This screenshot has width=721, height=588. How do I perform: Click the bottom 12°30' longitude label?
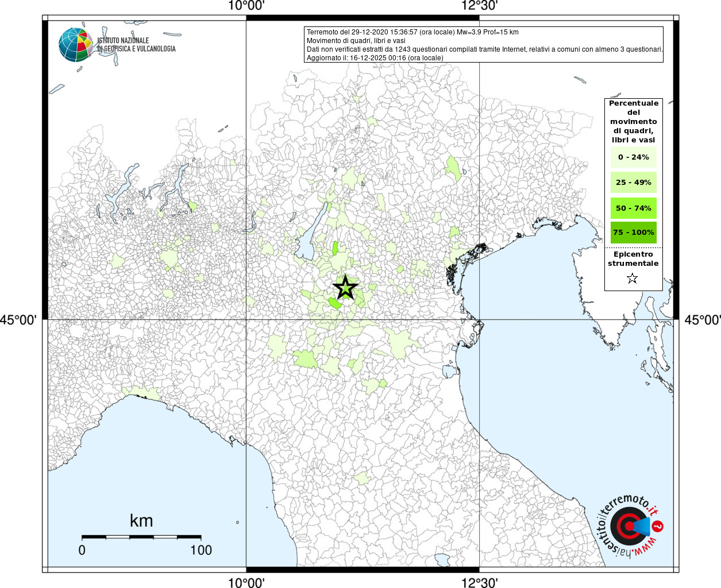(x=480, y=582)
